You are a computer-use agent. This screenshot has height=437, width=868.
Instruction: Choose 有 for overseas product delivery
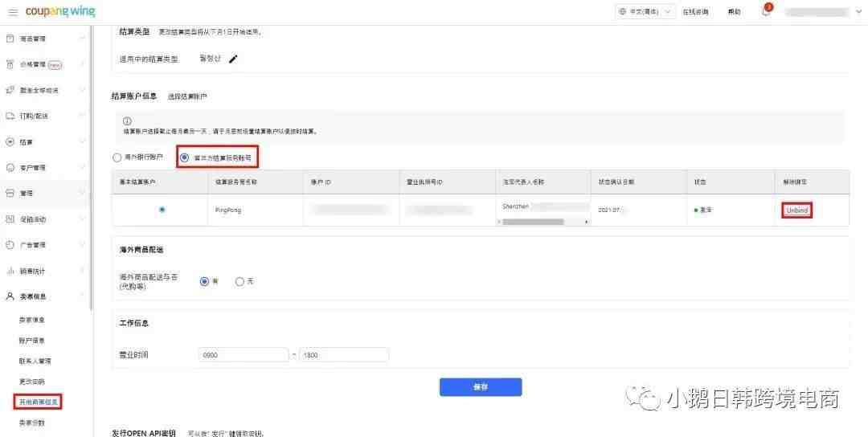204,282
